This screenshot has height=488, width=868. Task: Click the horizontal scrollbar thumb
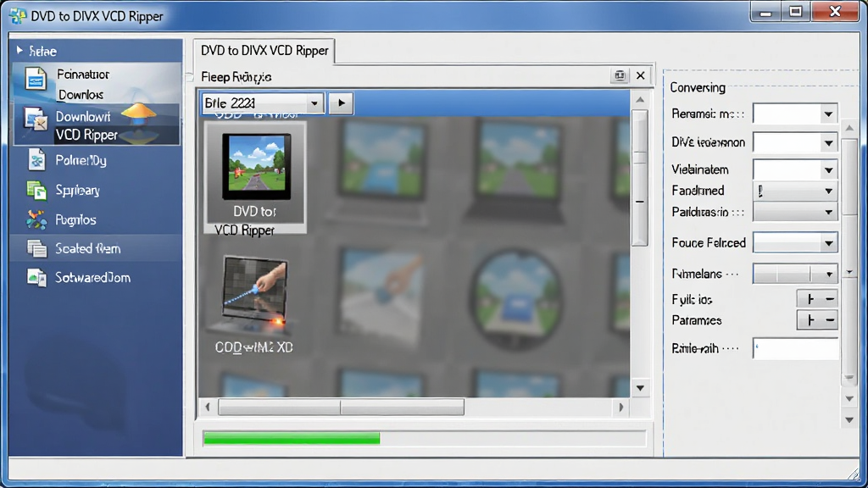pyautogui.click(x=342, y=408)
